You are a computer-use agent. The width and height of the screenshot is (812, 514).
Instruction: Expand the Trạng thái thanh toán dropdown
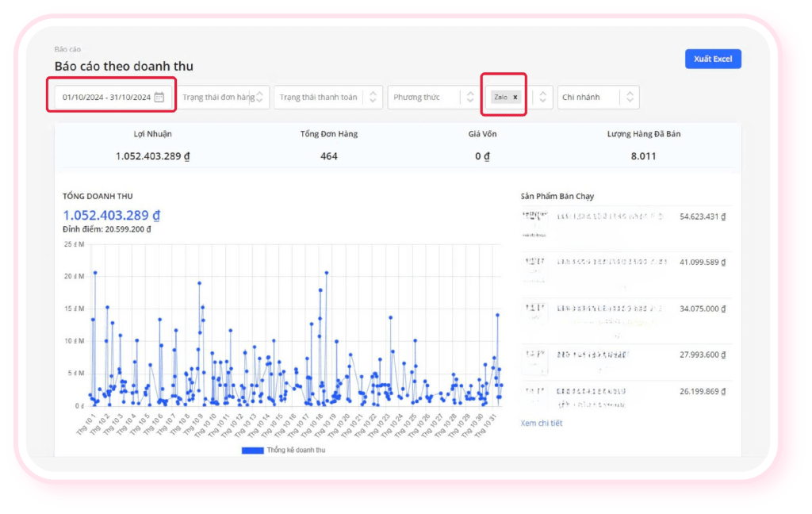tap(328, 98)
